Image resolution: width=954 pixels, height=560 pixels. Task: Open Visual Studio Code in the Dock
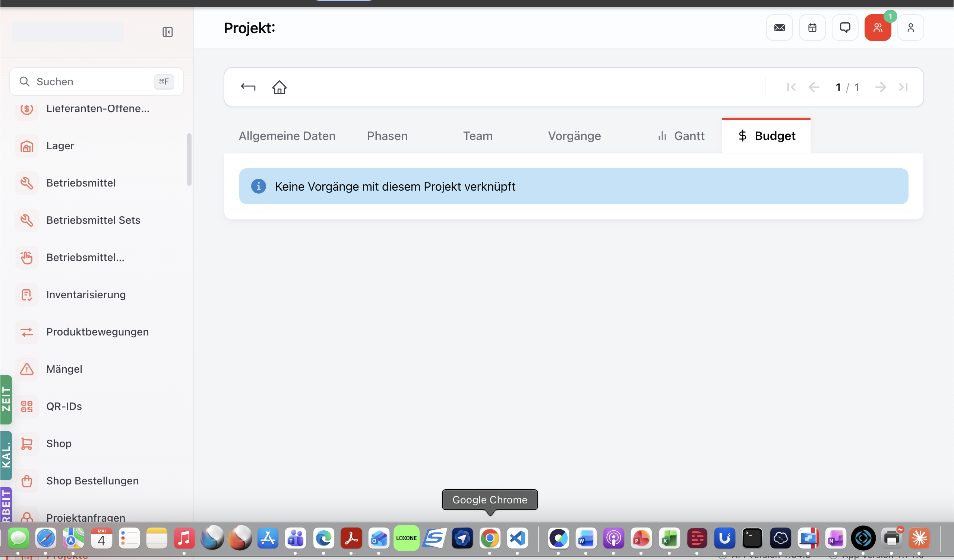click(518, 538)
